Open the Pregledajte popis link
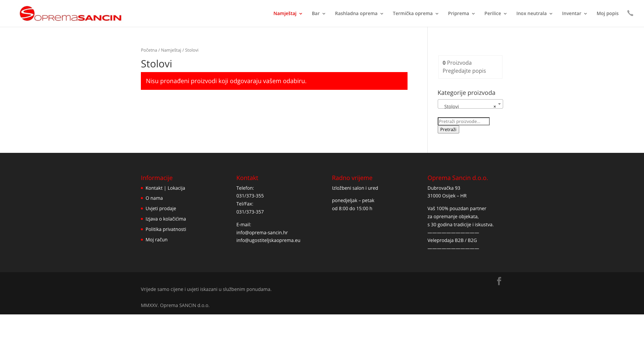 point(464,71)
